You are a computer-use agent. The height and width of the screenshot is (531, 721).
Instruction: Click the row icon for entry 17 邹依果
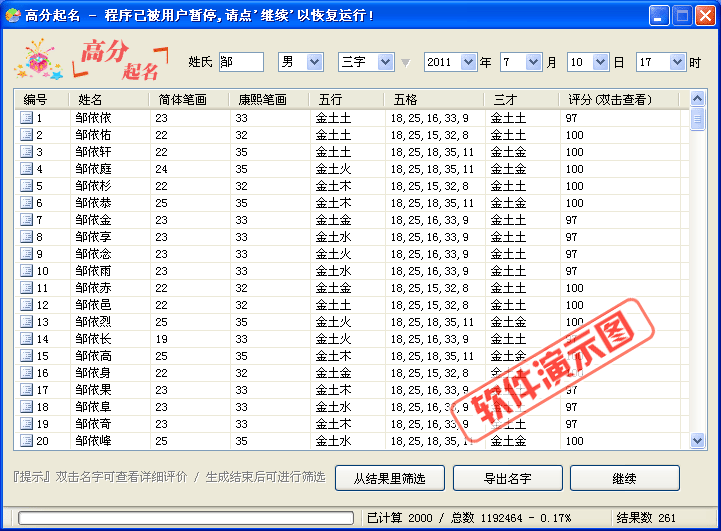click(27, 390)
